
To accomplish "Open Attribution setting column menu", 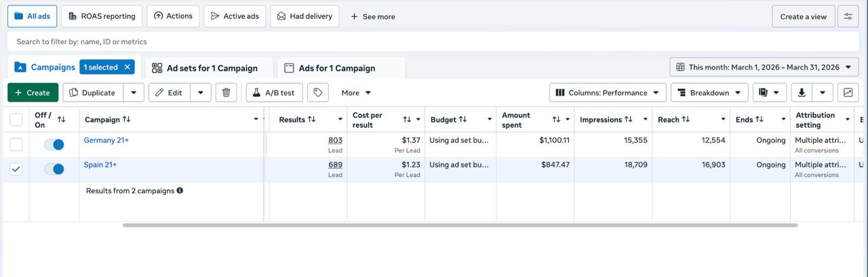I will pos(848,120).
